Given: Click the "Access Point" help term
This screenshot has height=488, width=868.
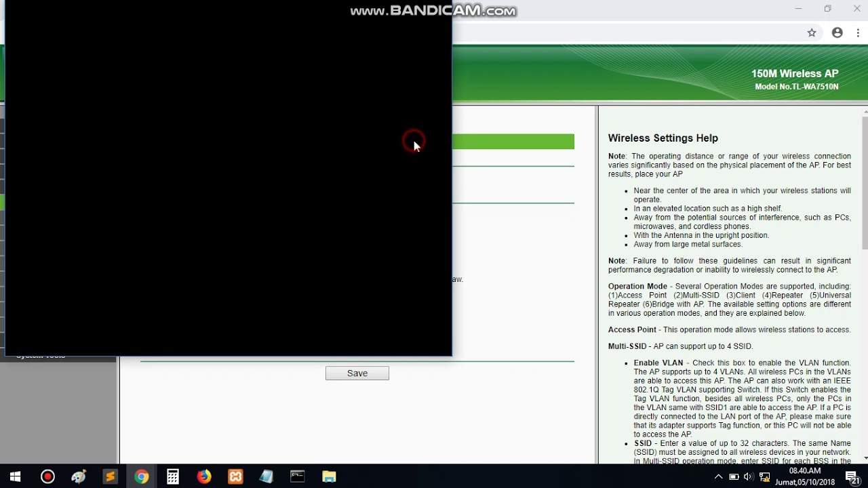Looking at the screenshot, I should click(x=632, y=330).
